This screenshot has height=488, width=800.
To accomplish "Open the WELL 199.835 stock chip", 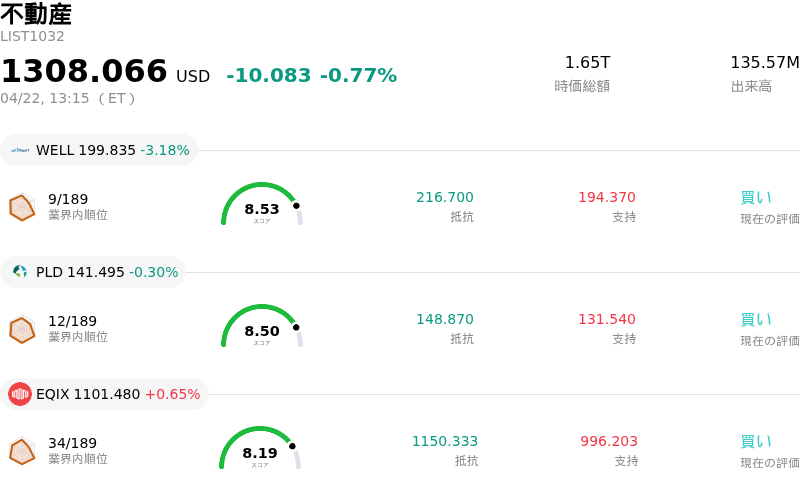I will 99,150.
